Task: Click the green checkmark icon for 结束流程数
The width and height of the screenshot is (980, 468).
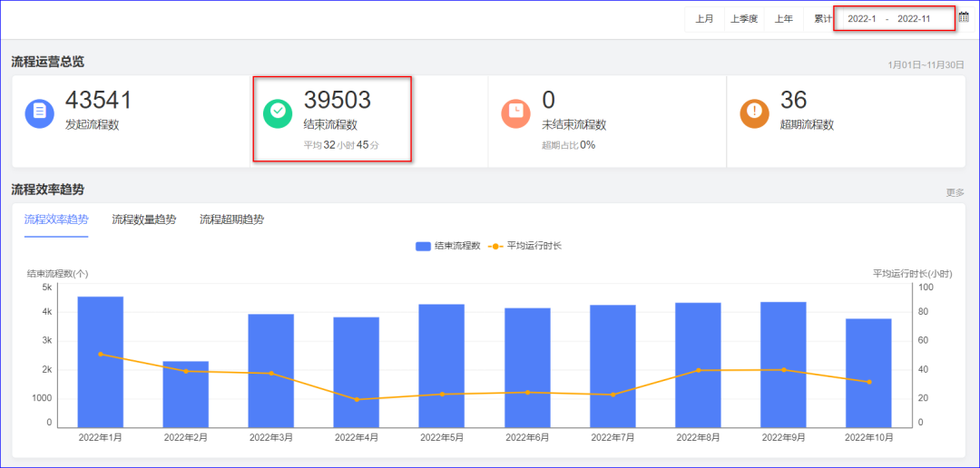Action: pyautogui.click(x=279, y=112)
